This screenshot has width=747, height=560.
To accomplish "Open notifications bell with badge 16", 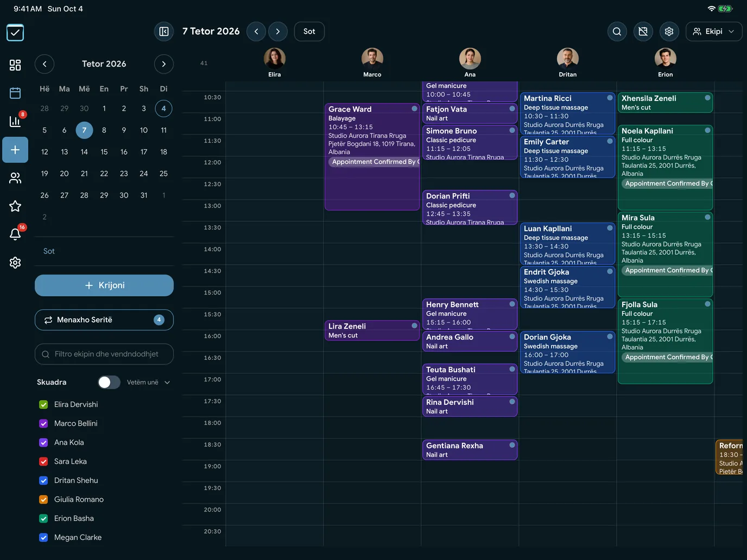I will click(15, 234).
